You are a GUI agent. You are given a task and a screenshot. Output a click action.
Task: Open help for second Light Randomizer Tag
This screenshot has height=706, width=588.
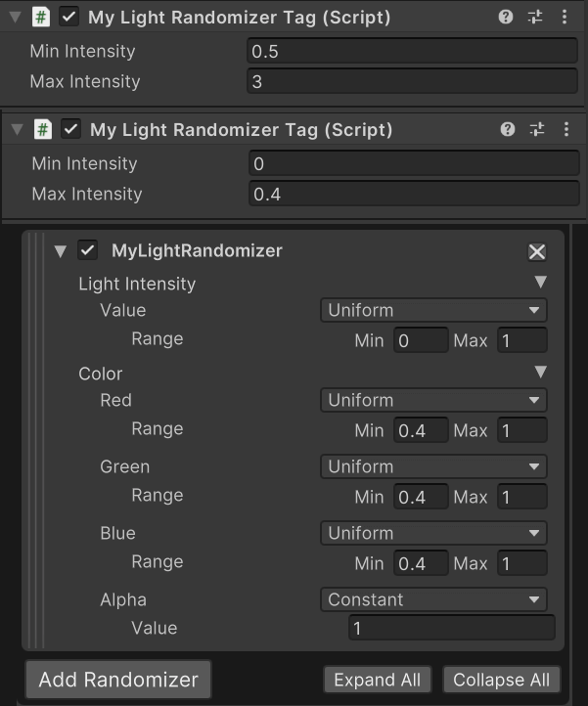(x=508, y=130)
